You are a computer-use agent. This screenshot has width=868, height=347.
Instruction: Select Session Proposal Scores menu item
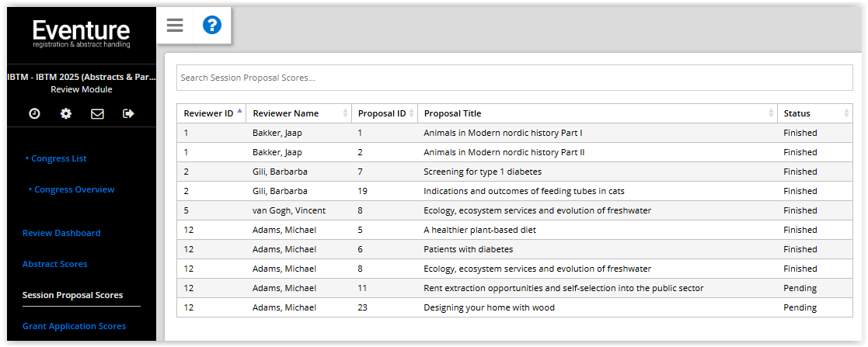coord(72,295)
